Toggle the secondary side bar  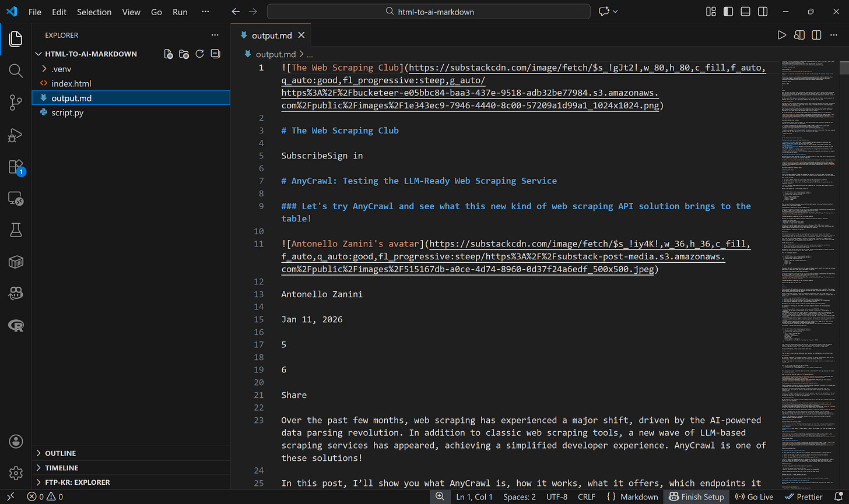tap(763, 11)
